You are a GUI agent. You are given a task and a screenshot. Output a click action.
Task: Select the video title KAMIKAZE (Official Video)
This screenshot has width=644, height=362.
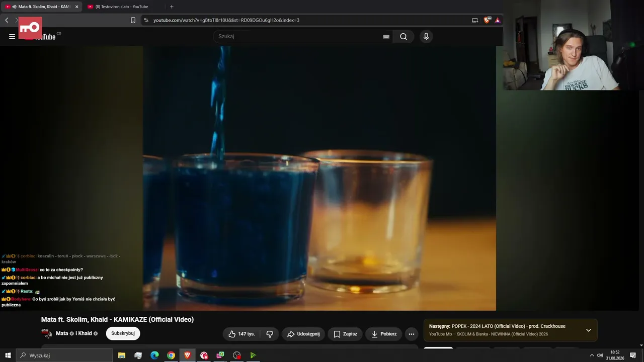(117, 319)
